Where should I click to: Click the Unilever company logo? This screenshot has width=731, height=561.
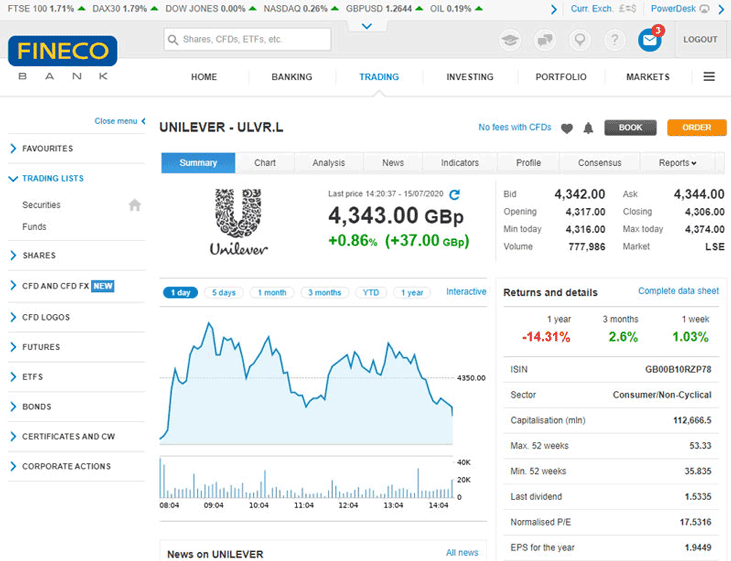(239, 222)
